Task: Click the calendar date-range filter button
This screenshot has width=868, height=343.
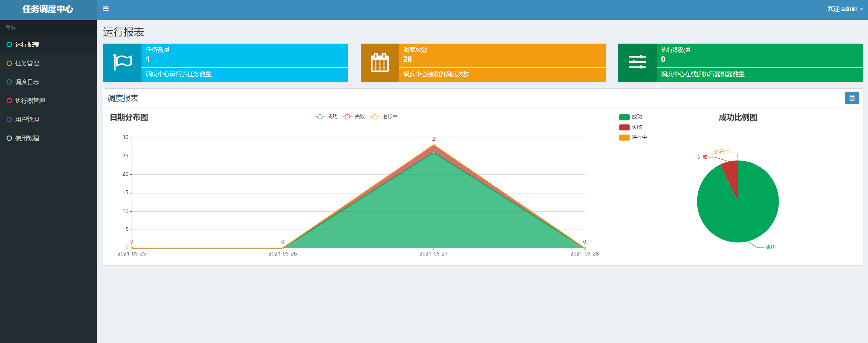Action: pos(852,98)
